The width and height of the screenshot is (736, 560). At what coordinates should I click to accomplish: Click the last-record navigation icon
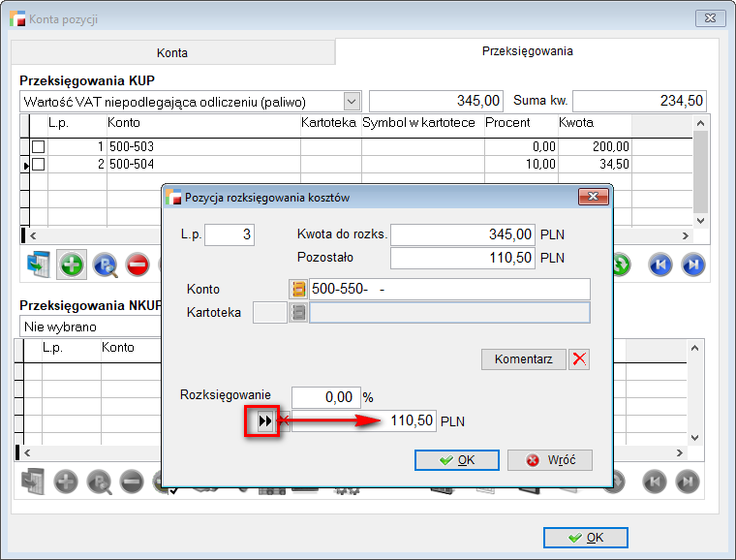(691, 264)
